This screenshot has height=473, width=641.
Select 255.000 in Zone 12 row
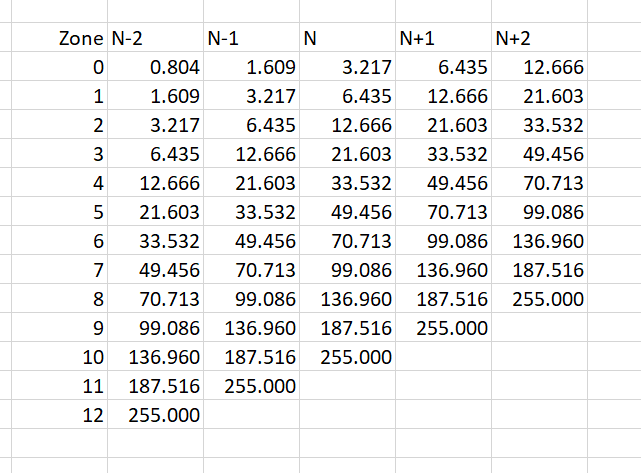click(156, 415)
